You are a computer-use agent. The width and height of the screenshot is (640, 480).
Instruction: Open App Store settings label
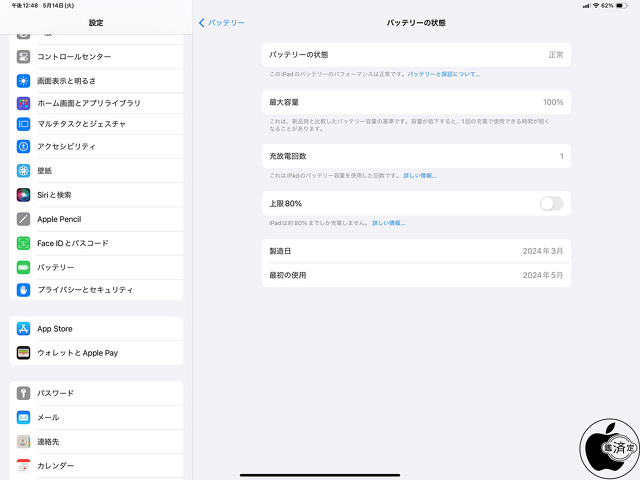point(55,329)
